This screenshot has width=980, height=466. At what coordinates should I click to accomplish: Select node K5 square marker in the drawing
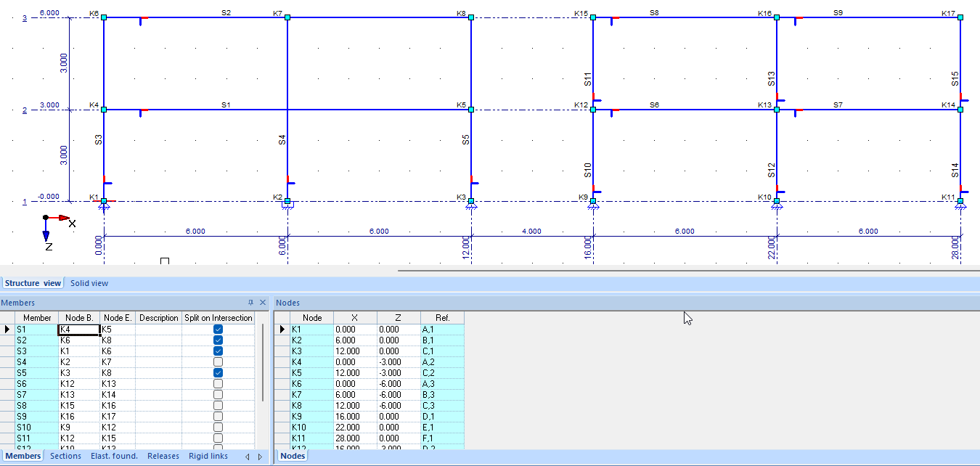click(x=471, y=110)
